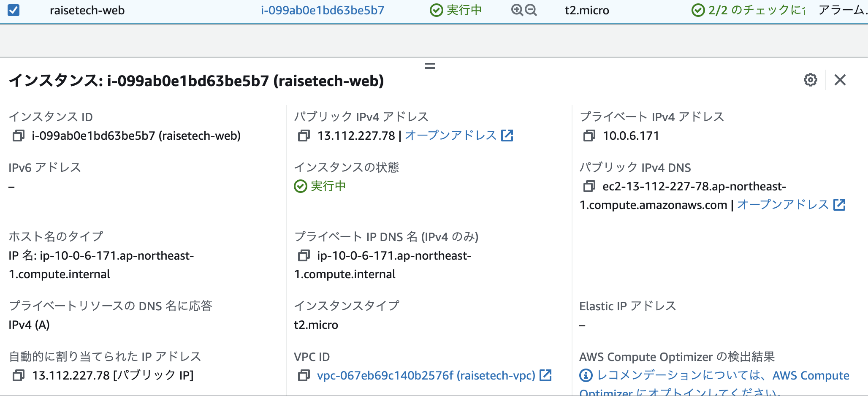Click the info icon beside Compute Optimizer recommendation
868x396 pixels.
(587, 375)
